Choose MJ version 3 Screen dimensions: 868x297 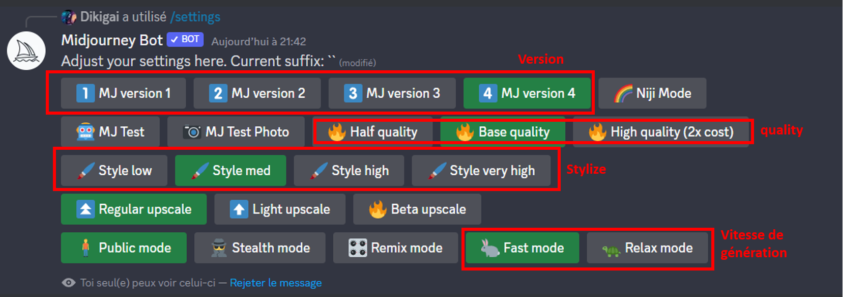(x=392, y=93)
